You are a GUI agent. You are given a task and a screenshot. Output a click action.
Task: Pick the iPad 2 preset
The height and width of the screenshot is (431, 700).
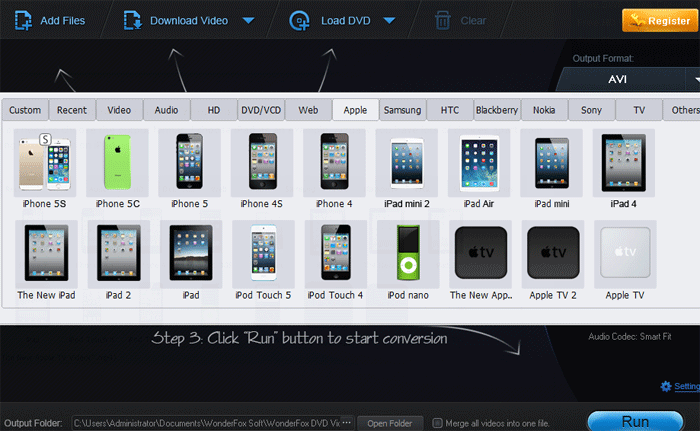click(119, 254)
